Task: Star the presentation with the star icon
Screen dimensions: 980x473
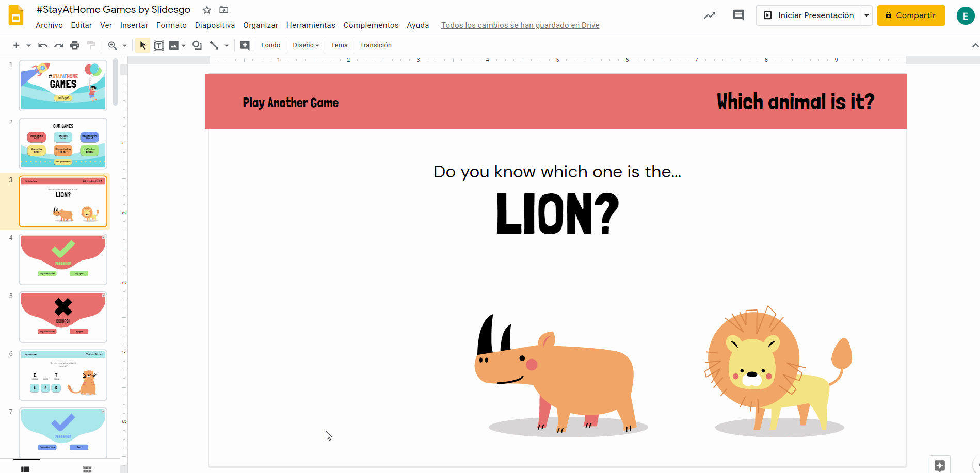Action: [207, 10]
